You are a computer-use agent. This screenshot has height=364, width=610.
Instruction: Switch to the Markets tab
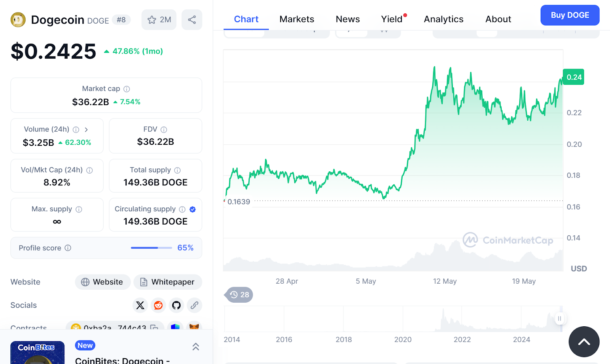click(297, 19)
